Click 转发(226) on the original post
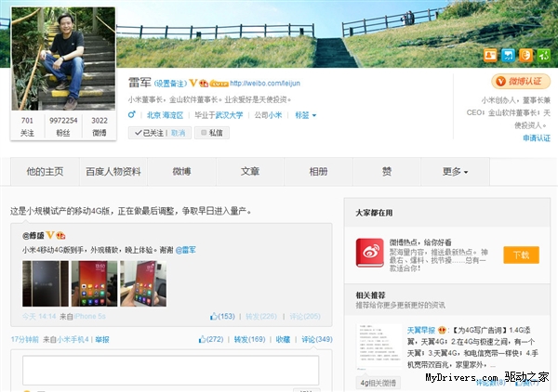The height and width of the screenshot is (392, 558). [261, 317]
